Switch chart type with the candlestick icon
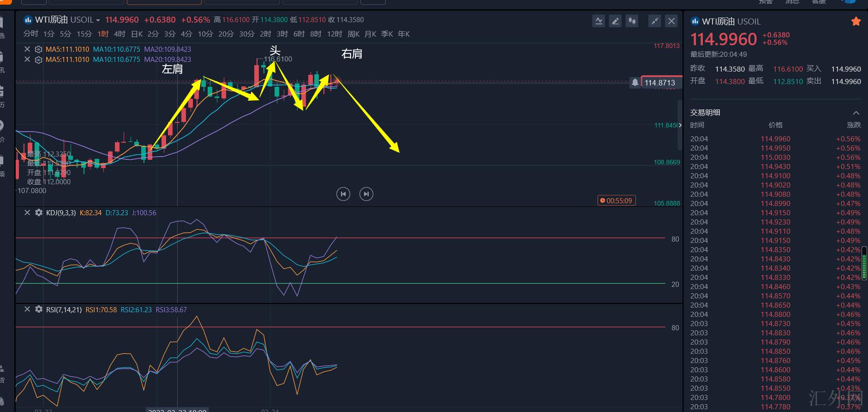Image resolution: width=868 pixels, height=412 pixels. (632, 21)
